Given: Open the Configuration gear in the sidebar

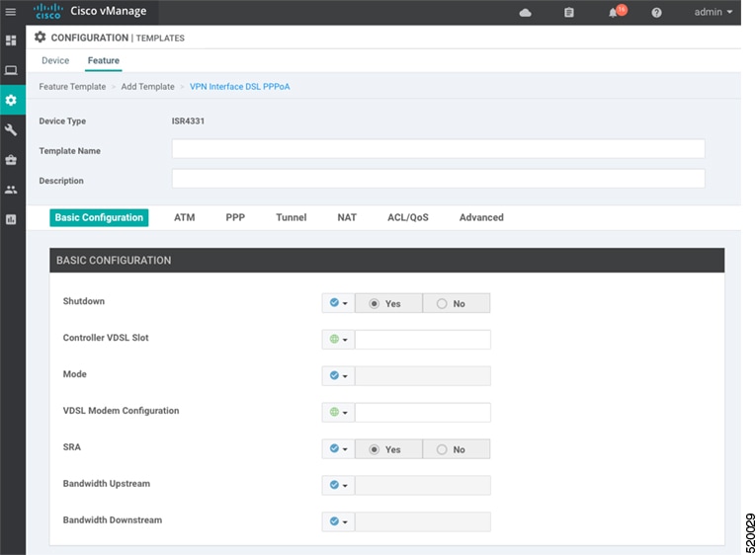Looking at the screenshot, I should (11, 100).
